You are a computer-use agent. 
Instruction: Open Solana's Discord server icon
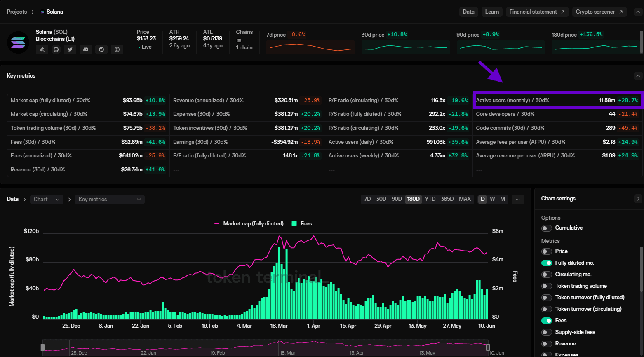pos(86,49)
